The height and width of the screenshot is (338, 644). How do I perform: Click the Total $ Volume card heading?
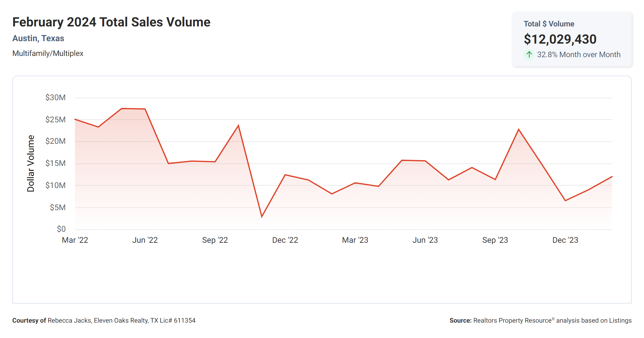click(x=549, y=24)
